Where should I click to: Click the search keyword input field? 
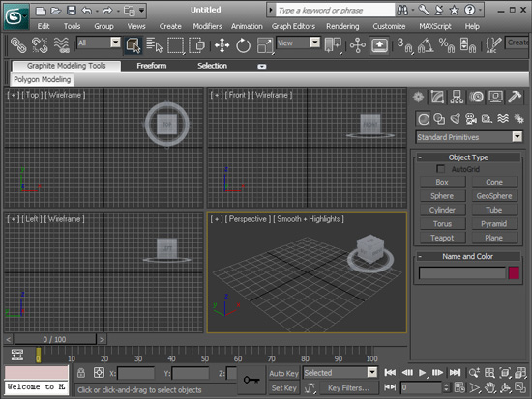coord(336,11)
